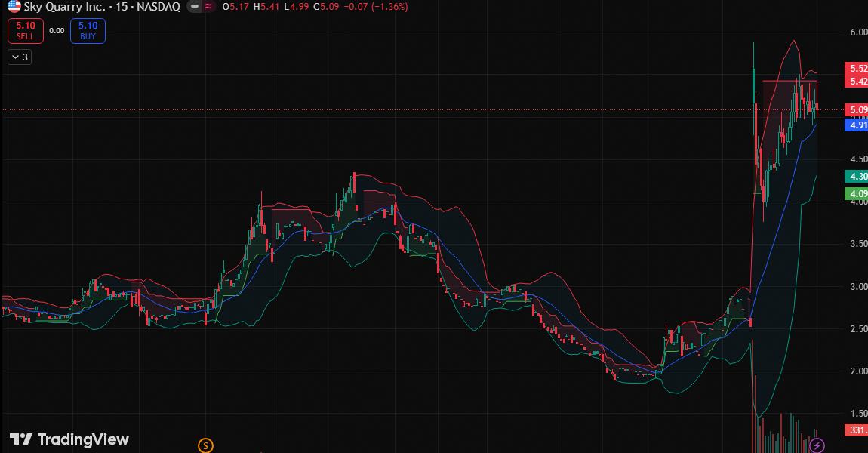868x453 pixels.
Task: Click the US flag symbol logo
Action: (14, 6)
